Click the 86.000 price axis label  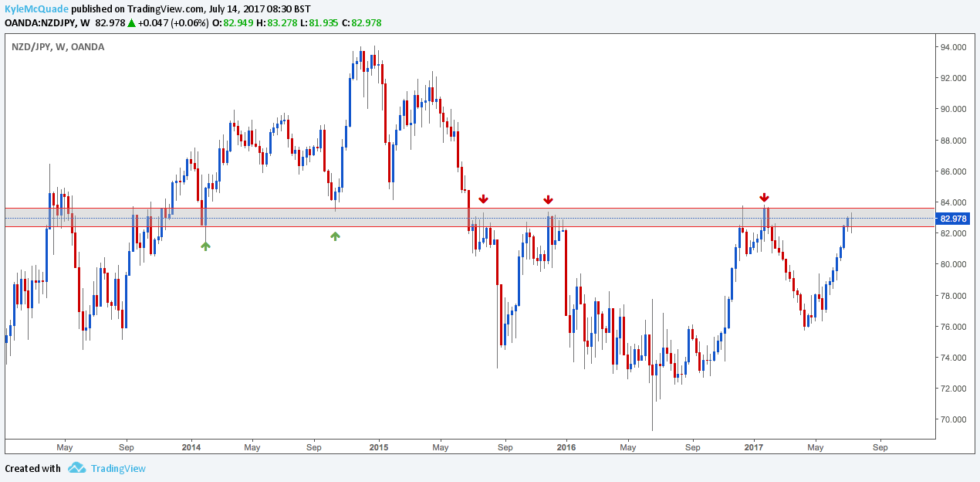tap(954, 171)
